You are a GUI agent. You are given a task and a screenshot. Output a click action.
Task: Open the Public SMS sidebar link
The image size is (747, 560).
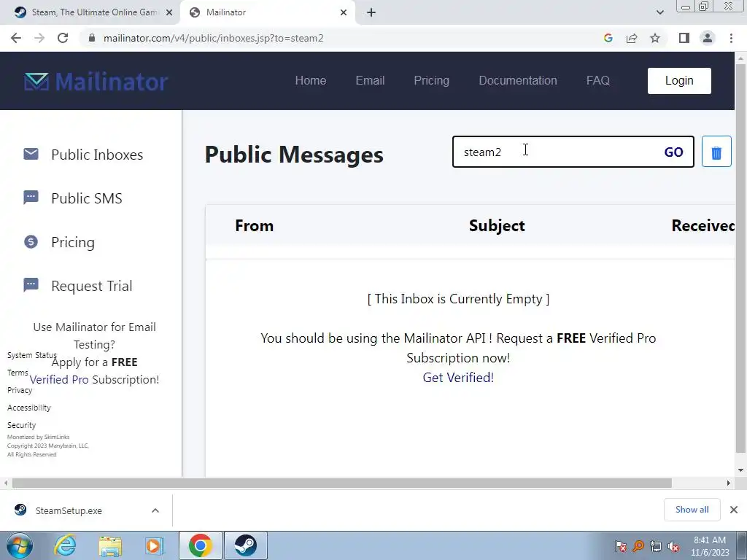coord(87,198)
